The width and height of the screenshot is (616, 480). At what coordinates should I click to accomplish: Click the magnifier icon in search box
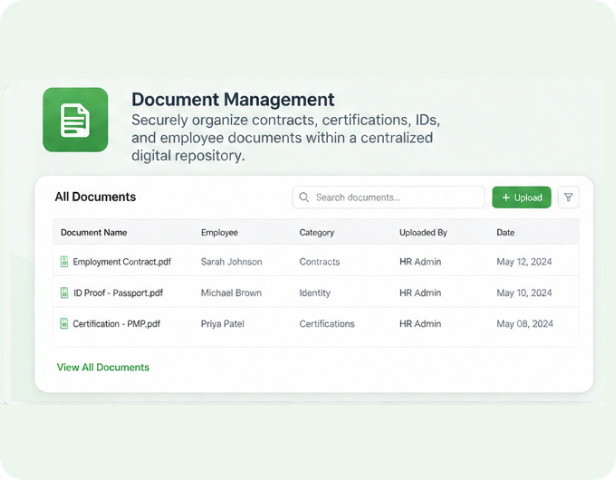click(304, 197)
